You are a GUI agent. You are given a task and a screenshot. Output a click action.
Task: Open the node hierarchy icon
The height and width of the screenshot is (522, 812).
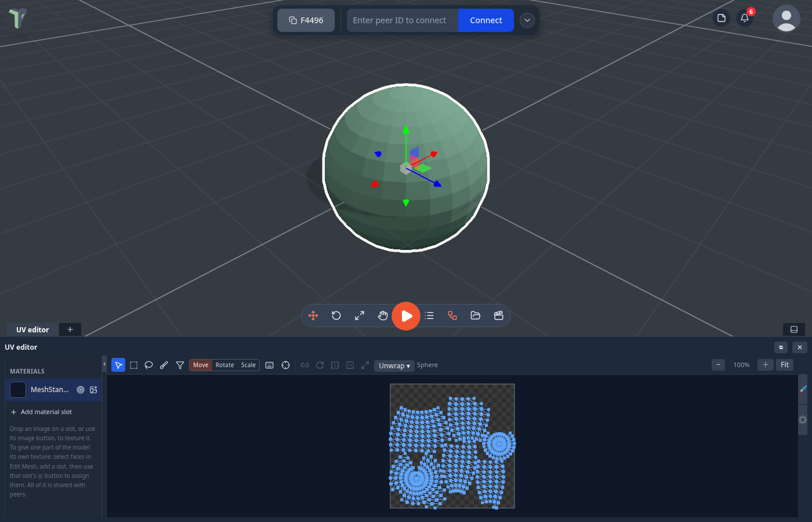tap(452, 316)
